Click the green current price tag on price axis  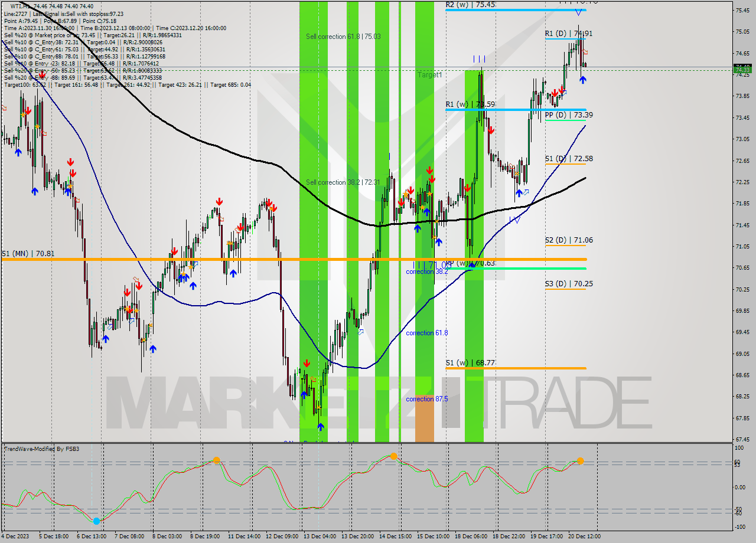click(742, 70)
